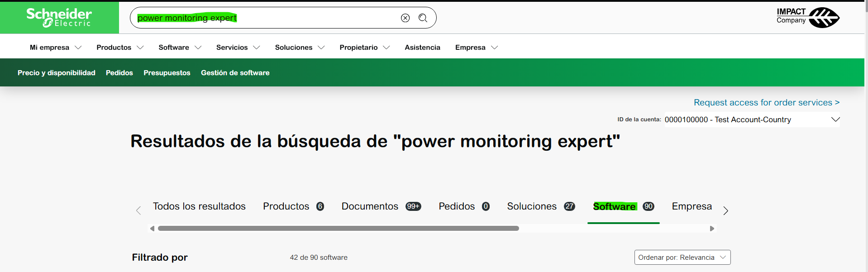Screen dimensions: 868x272
Task: Open the green-bar Pedidos link
Action: (x=119, y=73)
